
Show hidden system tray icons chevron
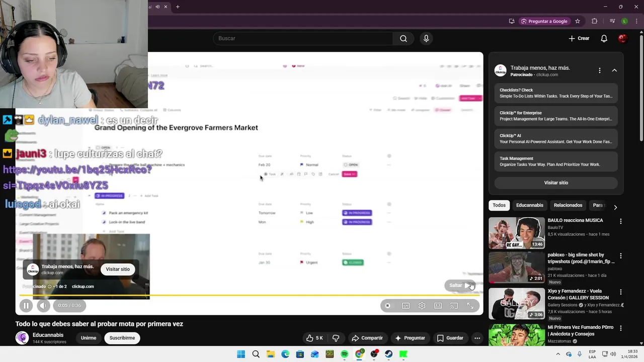558,354
